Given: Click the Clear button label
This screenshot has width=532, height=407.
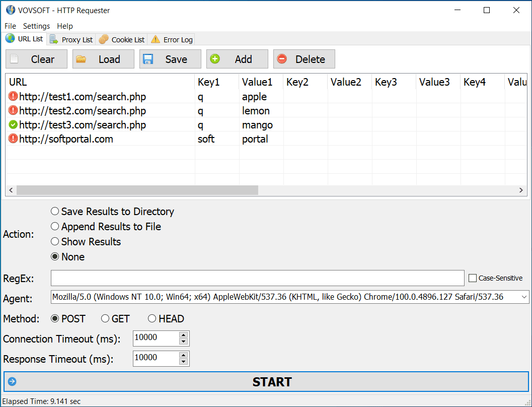Looking at the screenshot, I should (42, 59).
